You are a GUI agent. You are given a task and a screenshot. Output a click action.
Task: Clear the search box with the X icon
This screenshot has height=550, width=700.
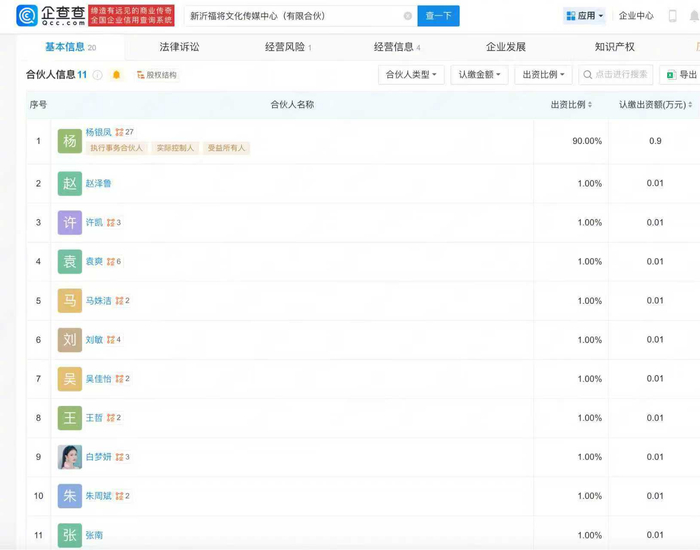pos(408,16)
